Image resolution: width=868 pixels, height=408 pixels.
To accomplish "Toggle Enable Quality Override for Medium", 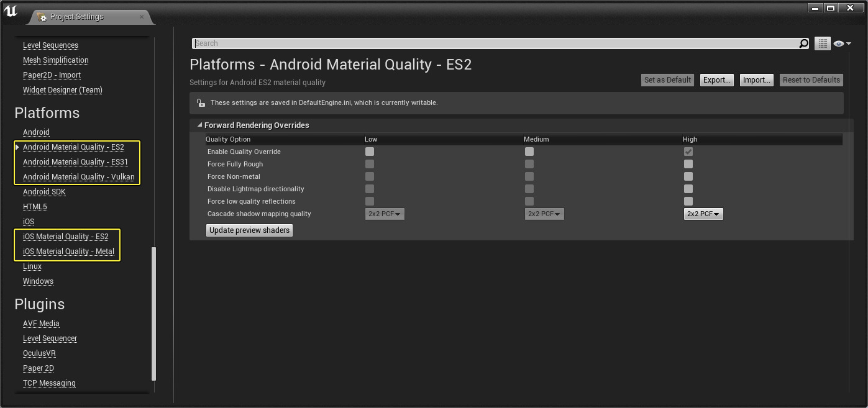I will click(529, 152).
